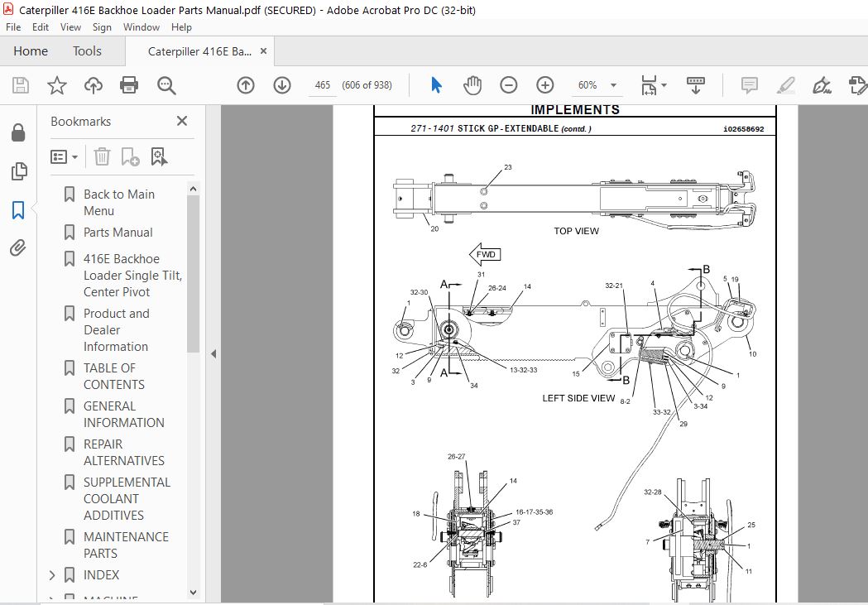The height and width of the screenshot is (605, 868).
Task: Activate the selection arrow tool
Action: click(x=436, y=85)
